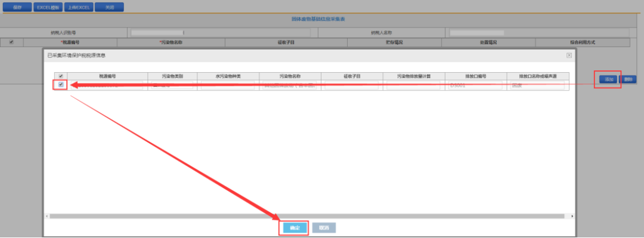644x238 pixels.
Task: Click the 税源编号 field in the dialog row
Action: point(107,85)
